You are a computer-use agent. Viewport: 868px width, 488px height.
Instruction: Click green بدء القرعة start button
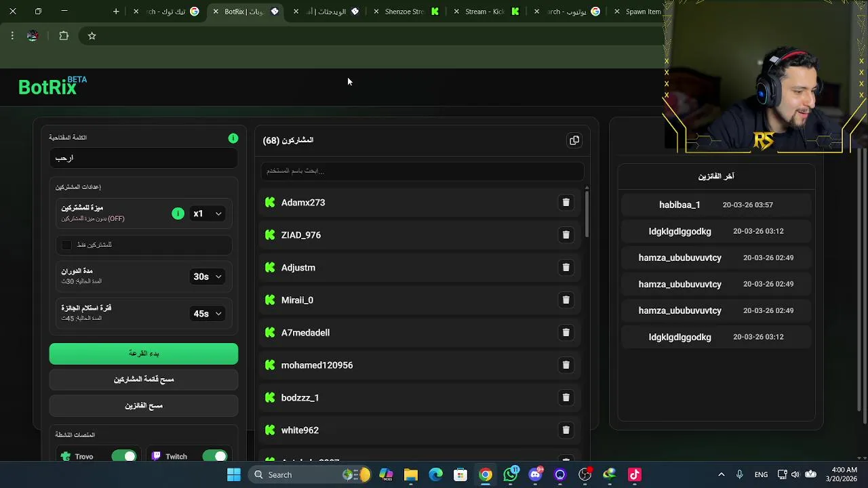click(144, 353)
